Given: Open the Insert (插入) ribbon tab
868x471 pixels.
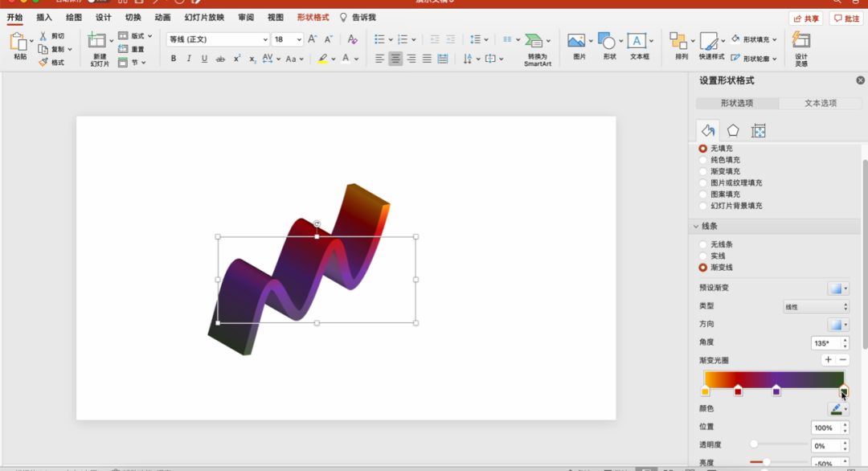Looking at the screenshot, I should (44, 17).
